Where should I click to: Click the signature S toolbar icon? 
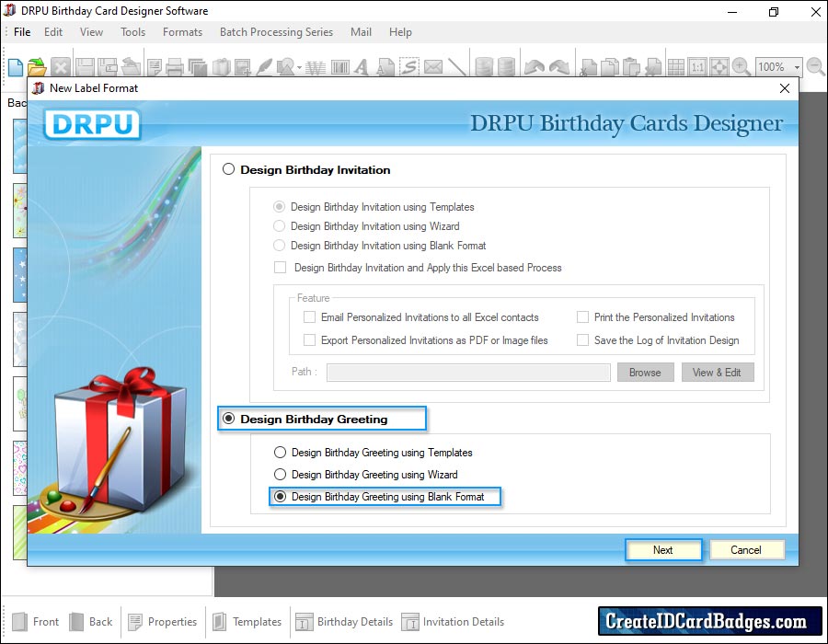pyautogui.click(x=409, y=66)
